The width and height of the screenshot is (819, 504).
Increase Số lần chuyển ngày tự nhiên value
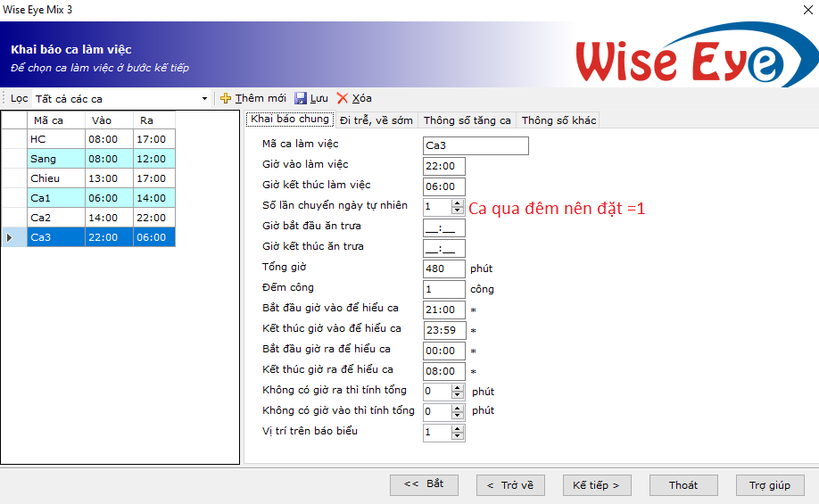point(459,202)
